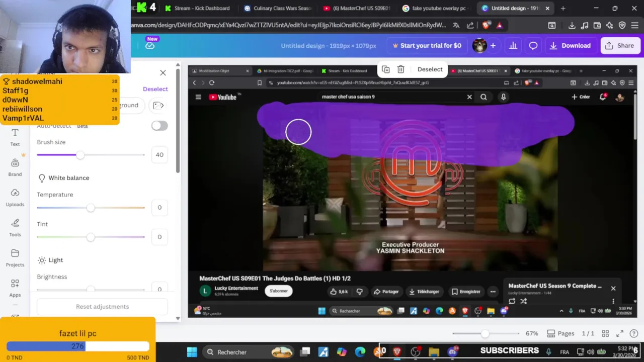Viewport: 644px width, 362px height.
Task: Click the browser address bar URL
Action: tap(289, 25)
